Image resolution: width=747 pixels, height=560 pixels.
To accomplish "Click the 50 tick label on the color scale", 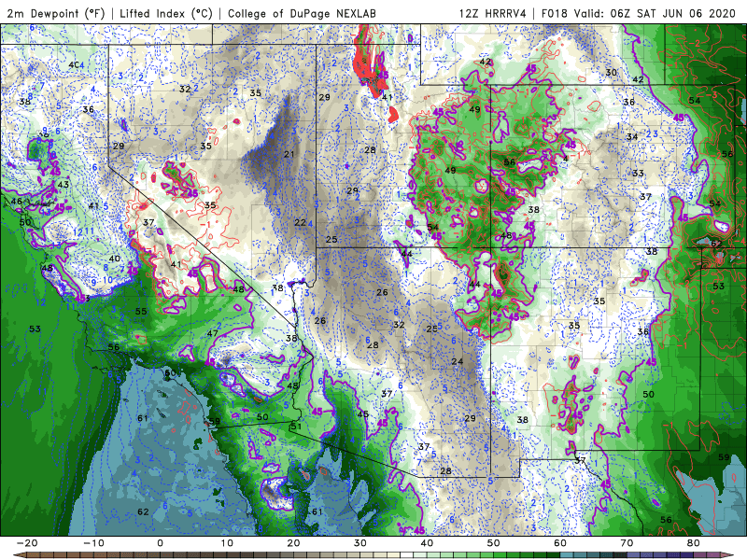I will click(494, 543).
